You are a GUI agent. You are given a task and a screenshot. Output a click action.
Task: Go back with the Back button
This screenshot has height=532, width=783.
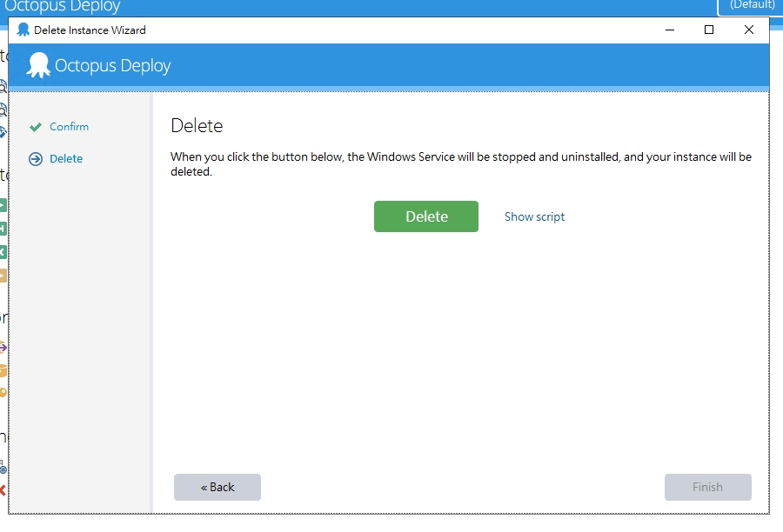(217, 487)
